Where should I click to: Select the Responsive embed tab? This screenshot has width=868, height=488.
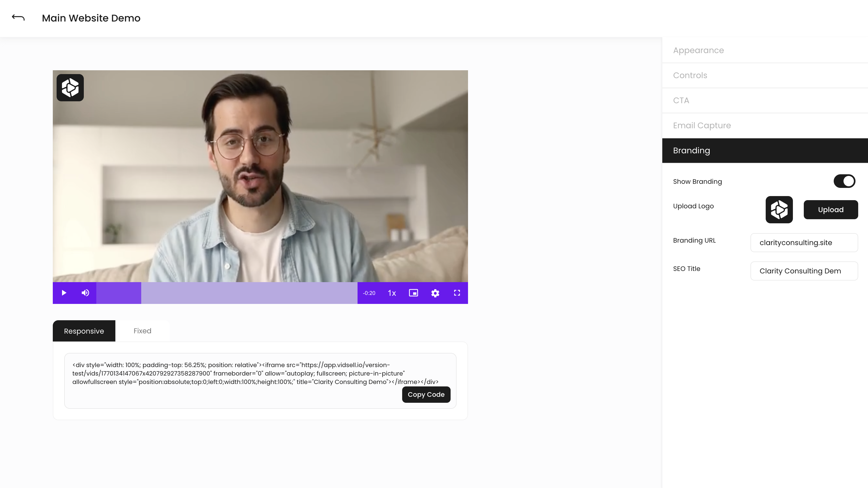coord(84,331)
